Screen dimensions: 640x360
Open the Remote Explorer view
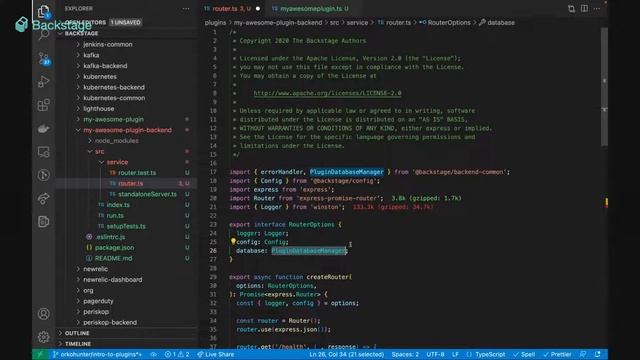43,152
